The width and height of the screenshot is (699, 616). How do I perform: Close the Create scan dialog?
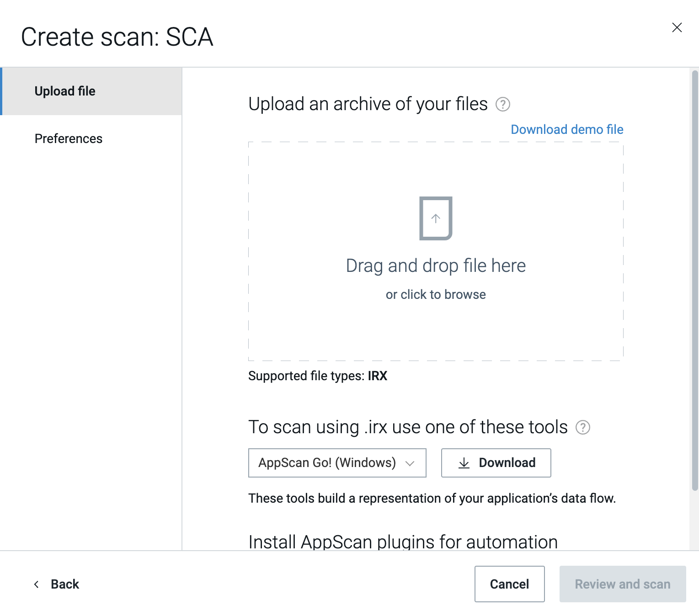[677, 27]
